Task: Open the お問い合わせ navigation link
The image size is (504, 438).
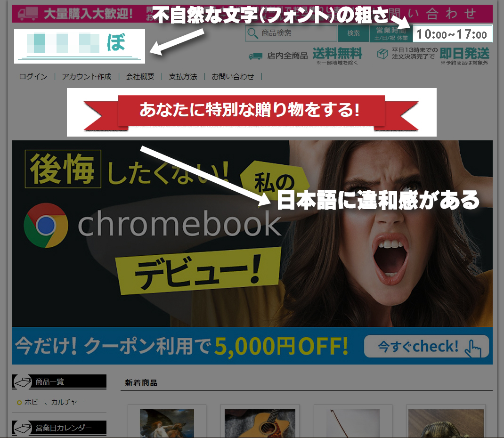Action: tap(233, 76)
